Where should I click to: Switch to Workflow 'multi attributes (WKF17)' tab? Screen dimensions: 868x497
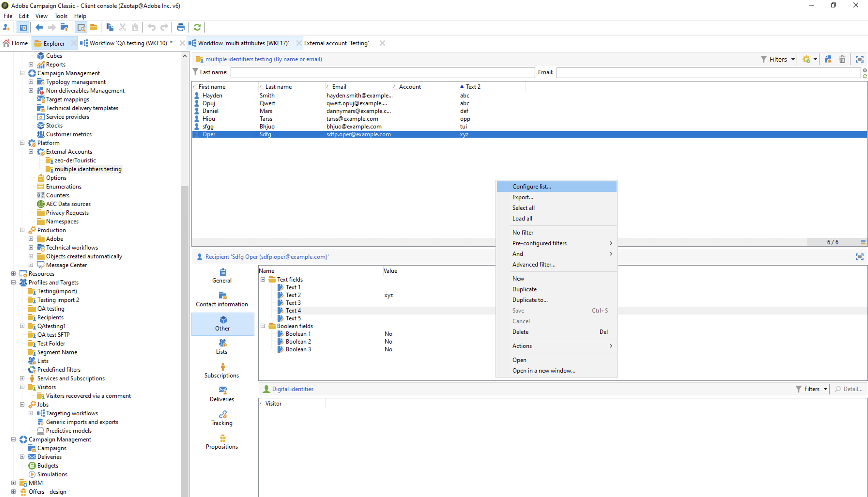click(x=243, y=43)
